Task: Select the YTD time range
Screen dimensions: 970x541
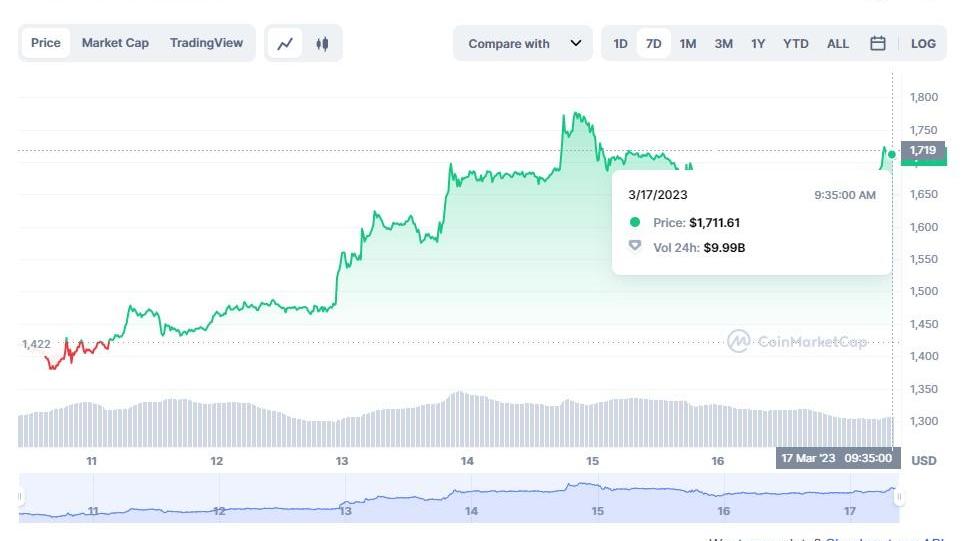Action: click(796, 44)
